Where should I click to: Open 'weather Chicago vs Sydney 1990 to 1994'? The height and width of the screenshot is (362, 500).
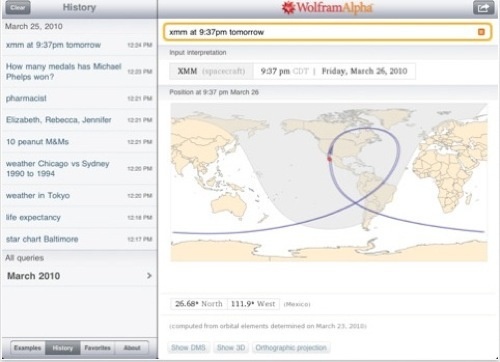point(79,169)
